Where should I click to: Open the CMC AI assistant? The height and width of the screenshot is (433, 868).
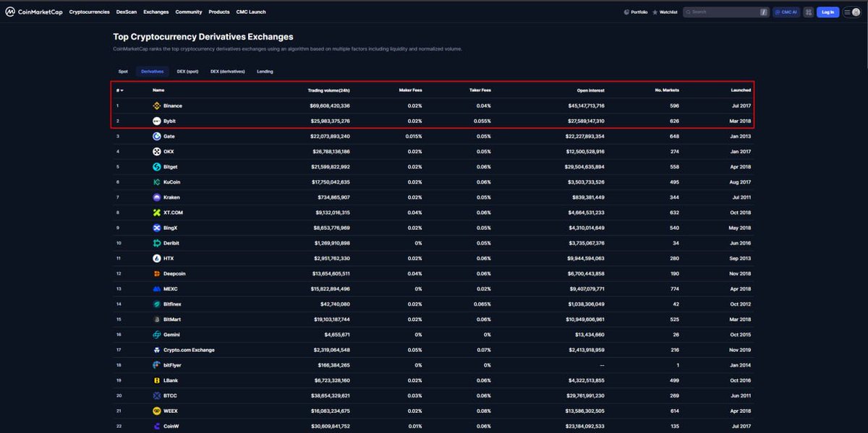786,12
